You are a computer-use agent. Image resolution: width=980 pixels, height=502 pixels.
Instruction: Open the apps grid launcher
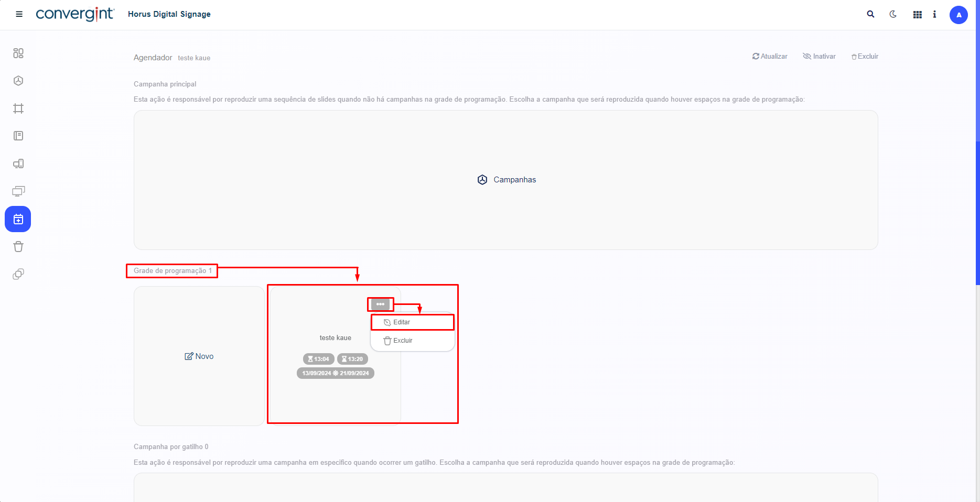point(917,15)
